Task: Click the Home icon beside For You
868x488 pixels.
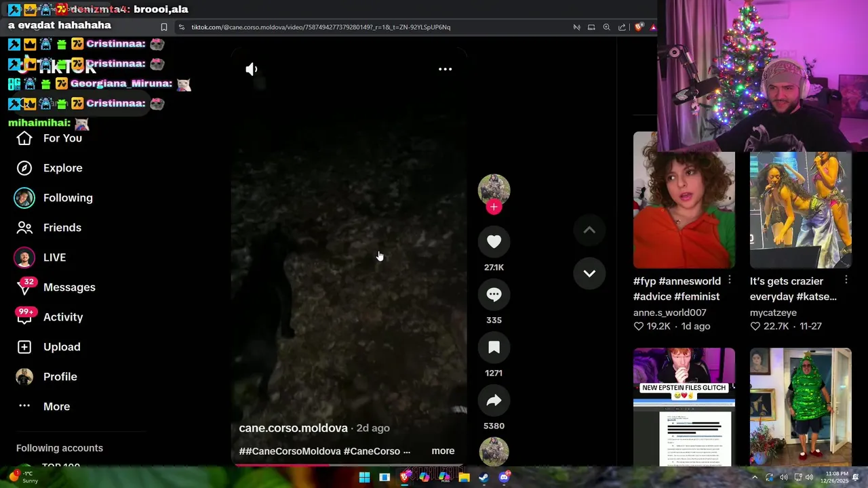Action: pos(24,138)
